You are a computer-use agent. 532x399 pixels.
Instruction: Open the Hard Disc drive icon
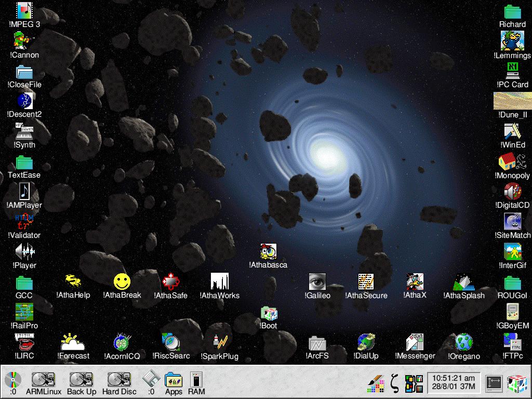[119, 379]
